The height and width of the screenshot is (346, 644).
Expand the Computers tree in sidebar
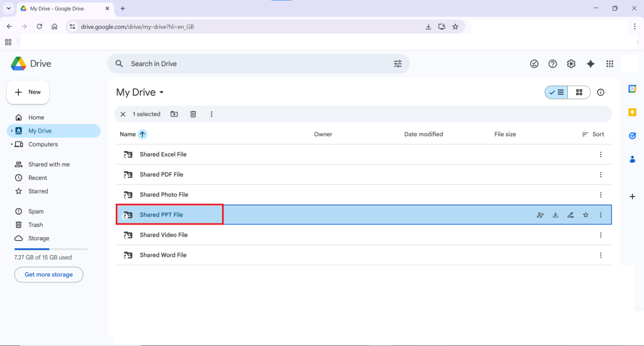(x=12, y=145)
